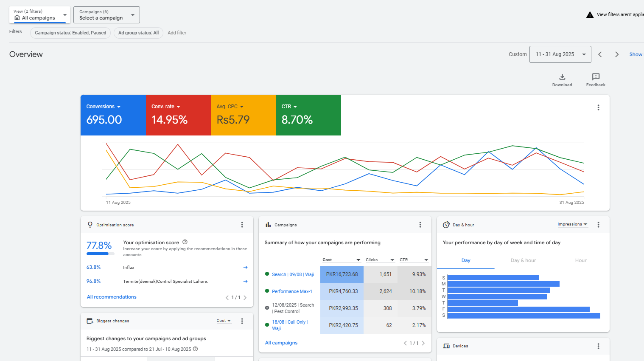Expand the Impressions metric dropdown
This screenshot has height=361, width=644.
[572, 224]
